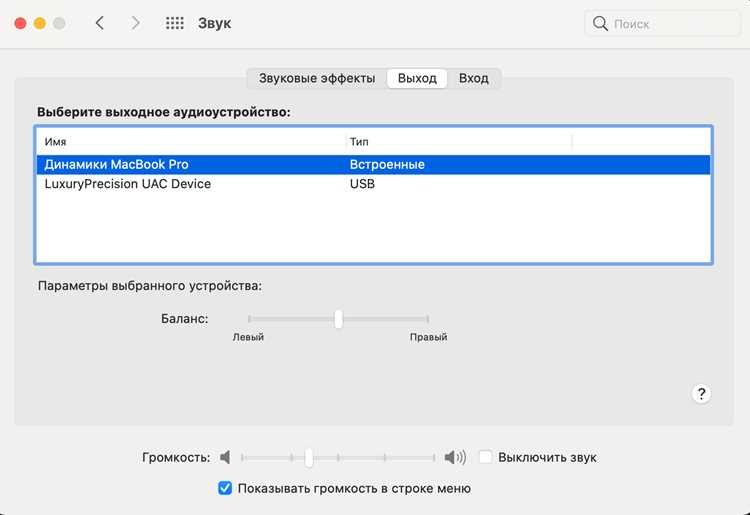
Task: Minimize the window with yellow button
Action: pos(40,23)
